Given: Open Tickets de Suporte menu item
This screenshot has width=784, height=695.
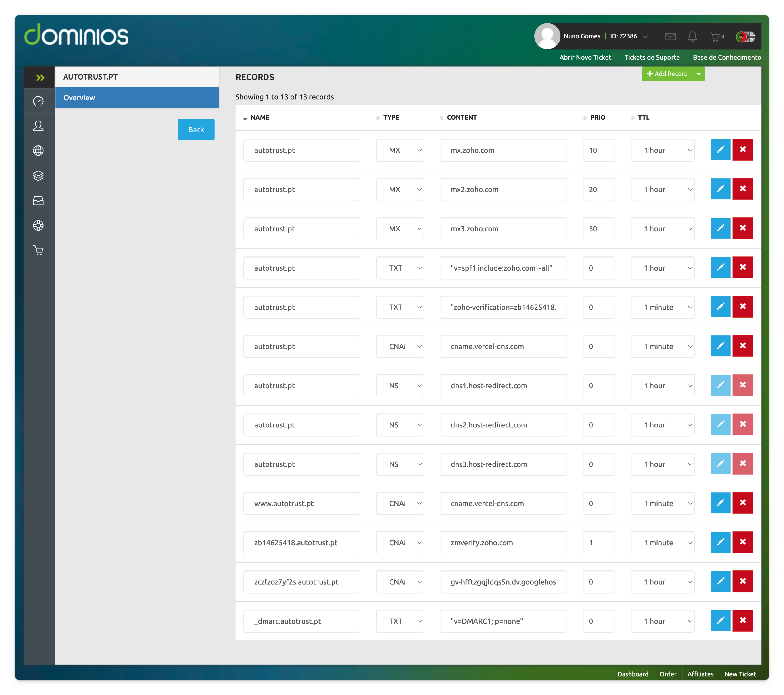Looking at the screenshot, I should pyautogui.click(x=652, y=58).
